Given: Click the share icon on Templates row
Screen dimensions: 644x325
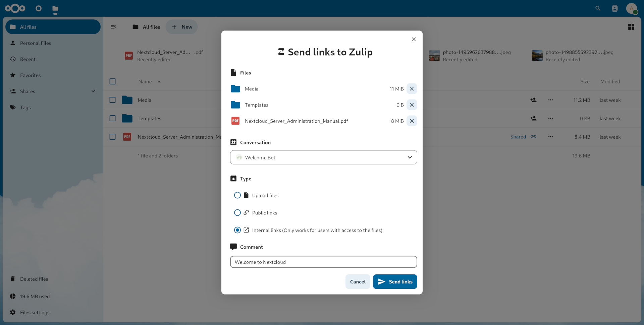Looking at the screenshot, I should [x=533, y=118].
